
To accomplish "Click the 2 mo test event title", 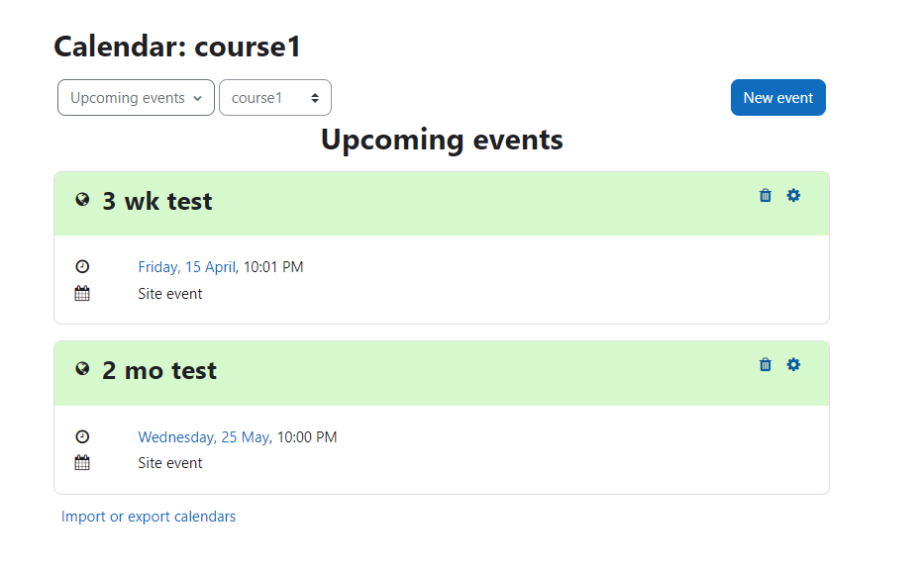I will tap(159, 370).
